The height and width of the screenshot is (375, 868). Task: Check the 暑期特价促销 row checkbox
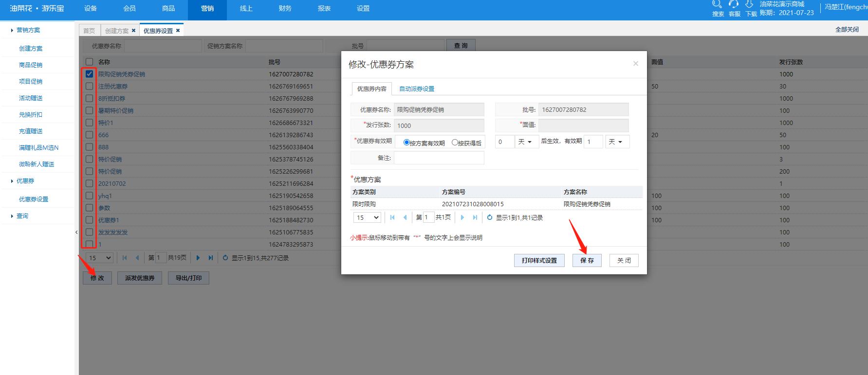pos(89,110)
